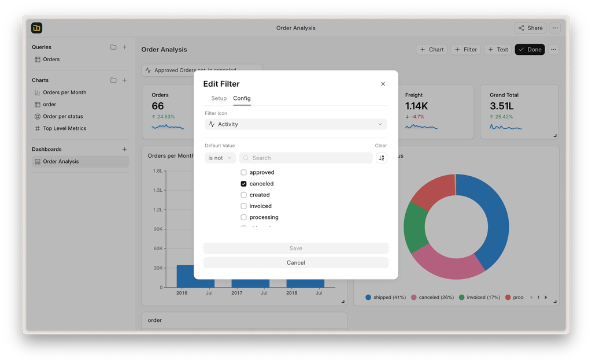The image size is (592, 364).
Task: Click the blue shipped legend swatch
Action: point(368,298)
